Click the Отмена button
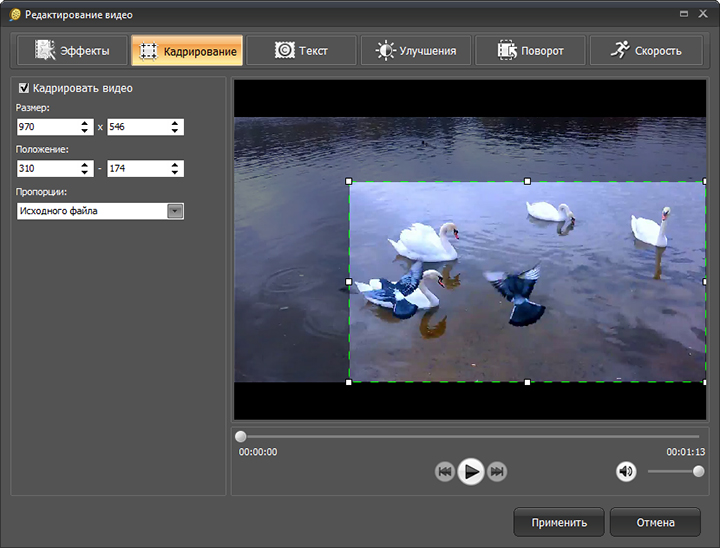The height and width of the screenshot is (548, 720). [x=655, y=522]
